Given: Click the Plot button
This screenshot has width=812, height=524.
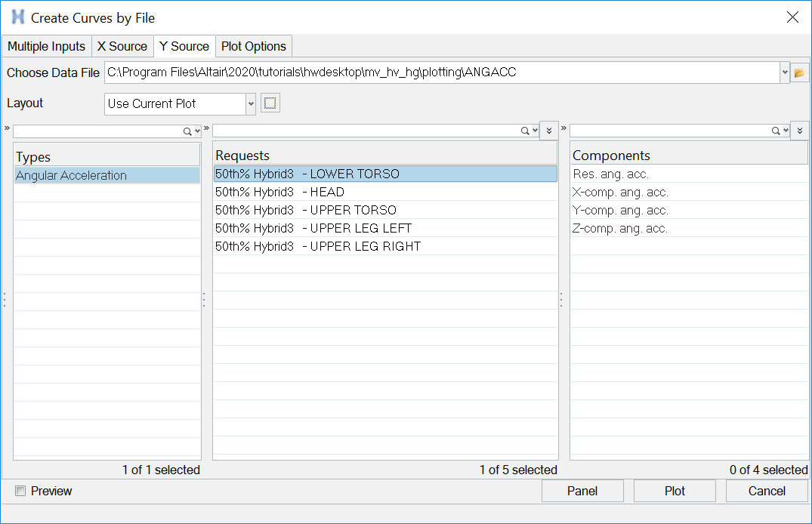Looking at the screenshot, I should tap(675, 491).
